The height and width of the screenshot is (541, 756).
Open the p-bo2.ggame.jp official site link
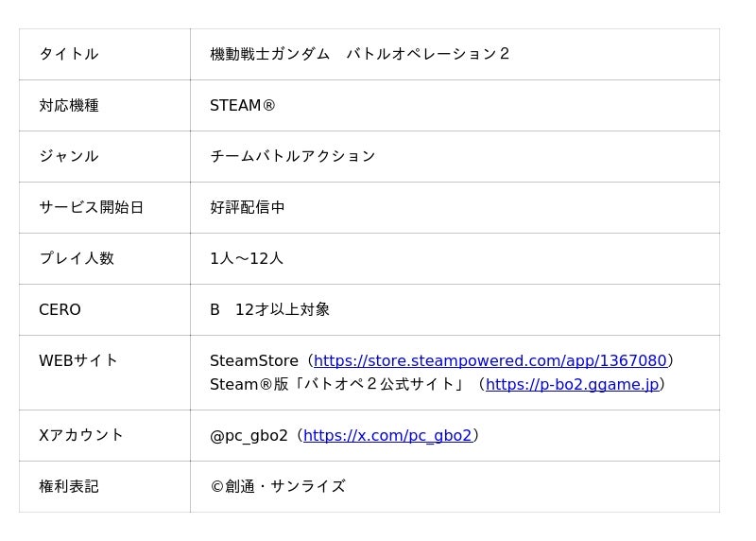572,385
